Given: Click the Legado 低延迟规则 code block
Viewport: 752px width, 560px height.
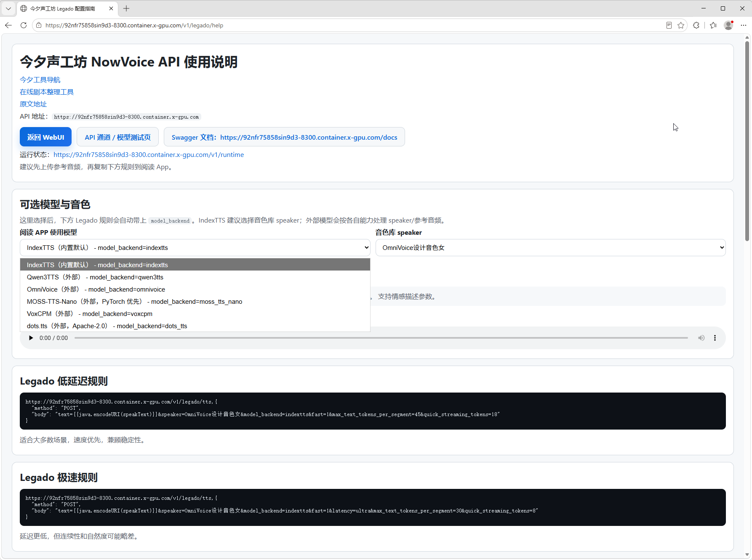Looking at the screenshot, I should coord(373,411).
